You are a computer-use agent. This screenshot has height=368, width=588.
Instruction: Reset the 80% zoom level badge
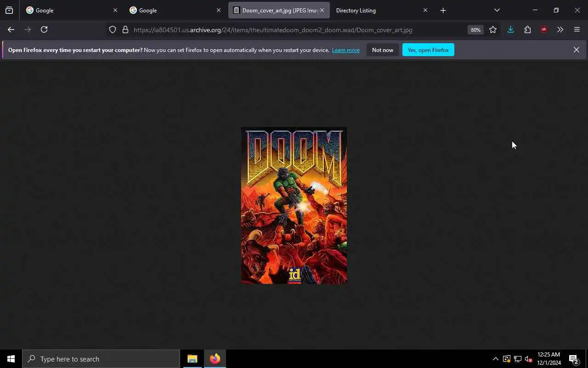(475, 30)
